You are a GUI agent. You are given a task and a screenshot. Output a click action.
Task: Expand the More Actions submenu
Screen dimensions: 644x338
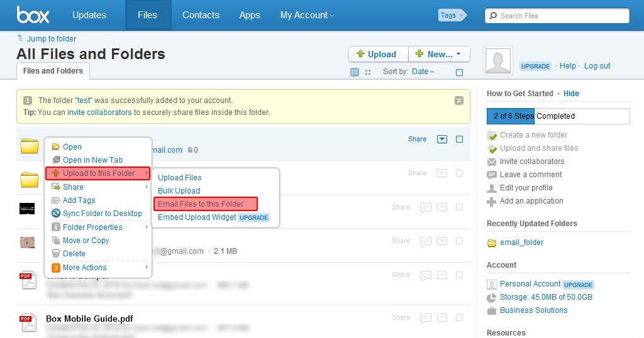[x=147, y=267]
